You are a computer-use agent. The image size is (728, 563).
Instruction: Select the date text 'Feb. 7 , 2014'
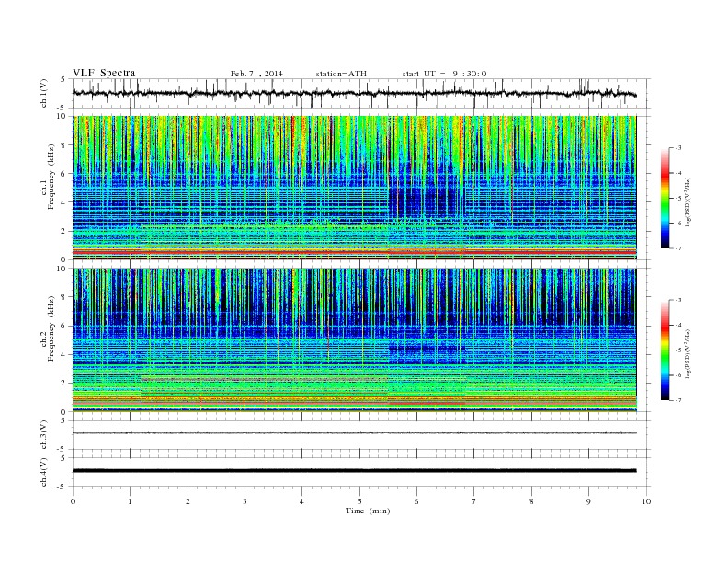click(x=256, y=74)
